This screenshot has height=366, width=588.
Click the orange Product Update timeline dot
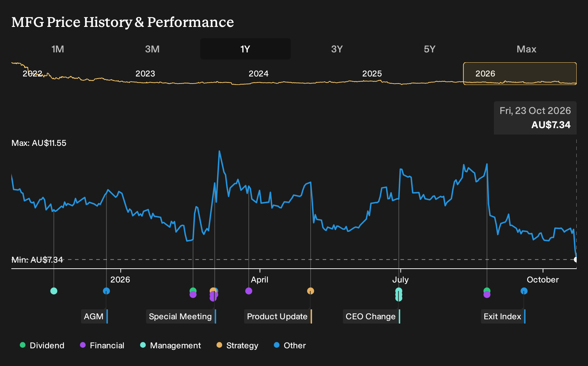coord(311,291)
